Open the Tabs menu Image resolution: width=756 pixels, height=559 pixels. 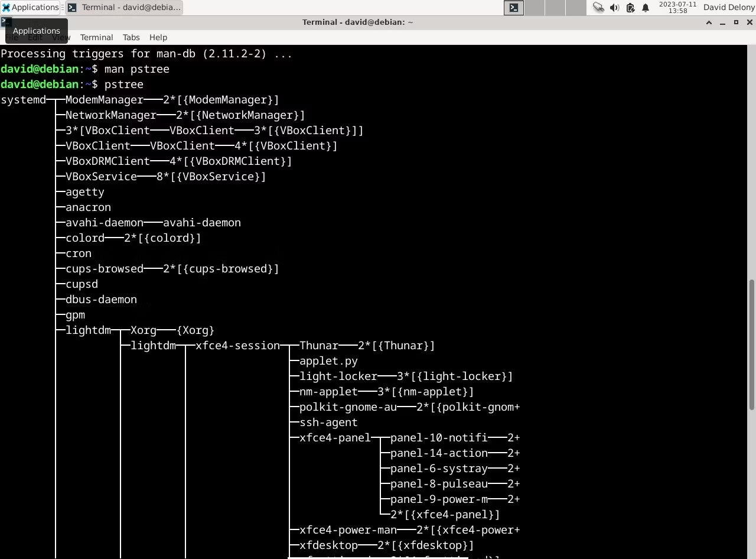pos(131,37)
